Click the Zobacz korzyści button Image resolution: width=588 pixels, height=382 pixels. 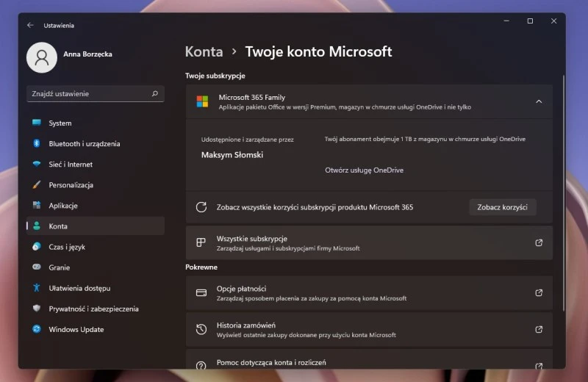coord(503,207)
